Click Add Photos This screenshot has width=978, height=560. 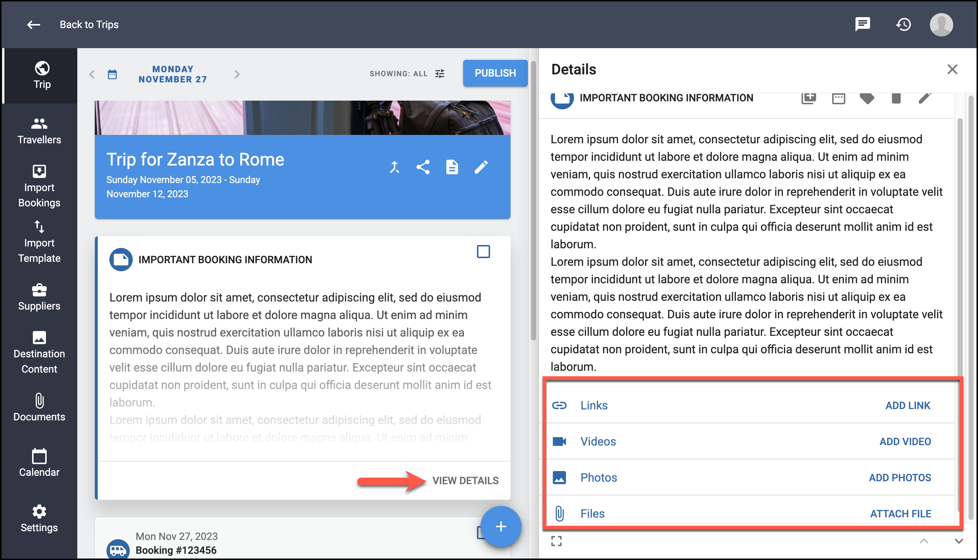[900, 478]
